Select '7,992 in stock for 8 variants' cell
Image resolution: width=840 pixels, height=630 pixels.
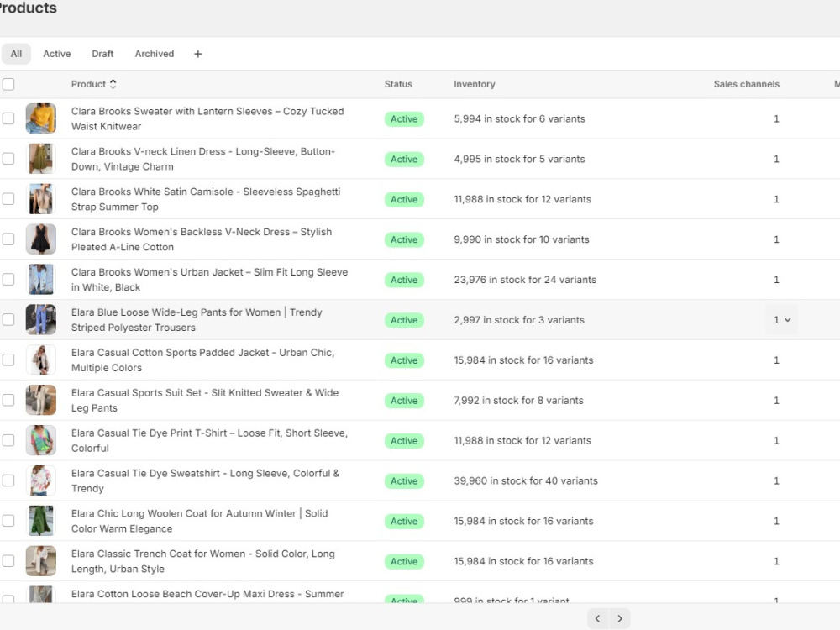[518, 400]
